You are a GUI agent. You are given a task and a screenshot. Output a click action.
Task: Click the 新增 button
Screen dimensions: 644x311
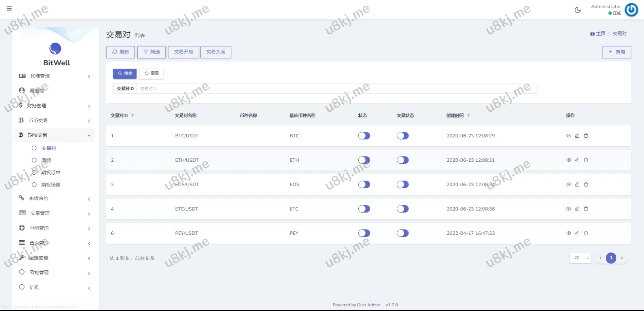point(616,52)
